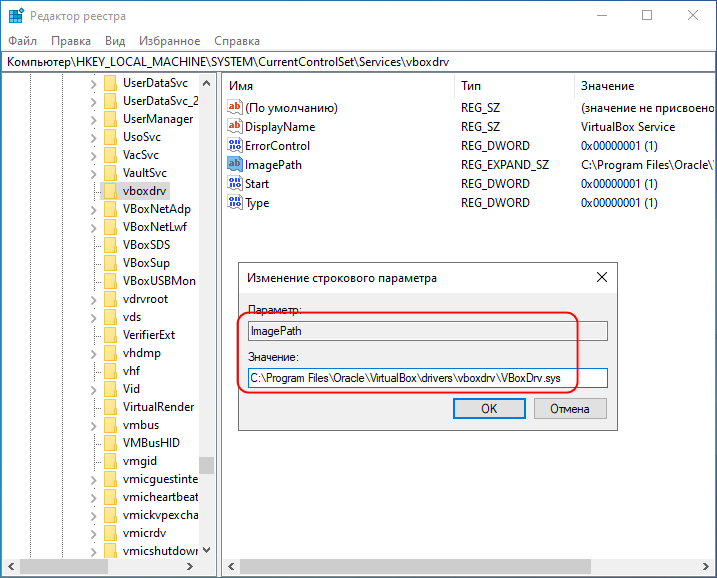Expand the VBoxNetAdp tree node
Viewport: 717px width, 578px height.
tap(94, 210)
